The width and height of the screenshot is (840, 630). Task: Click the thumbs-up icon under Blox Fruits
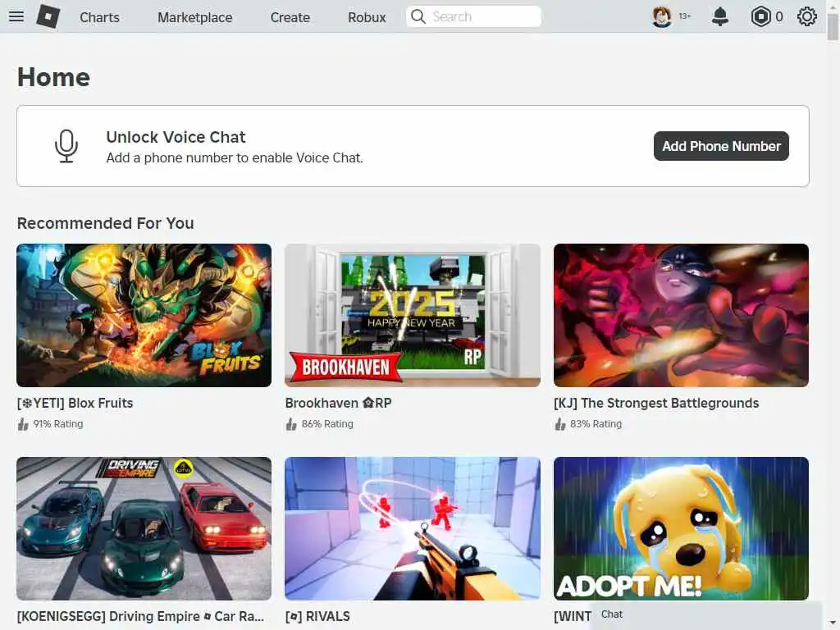(23, 424)
